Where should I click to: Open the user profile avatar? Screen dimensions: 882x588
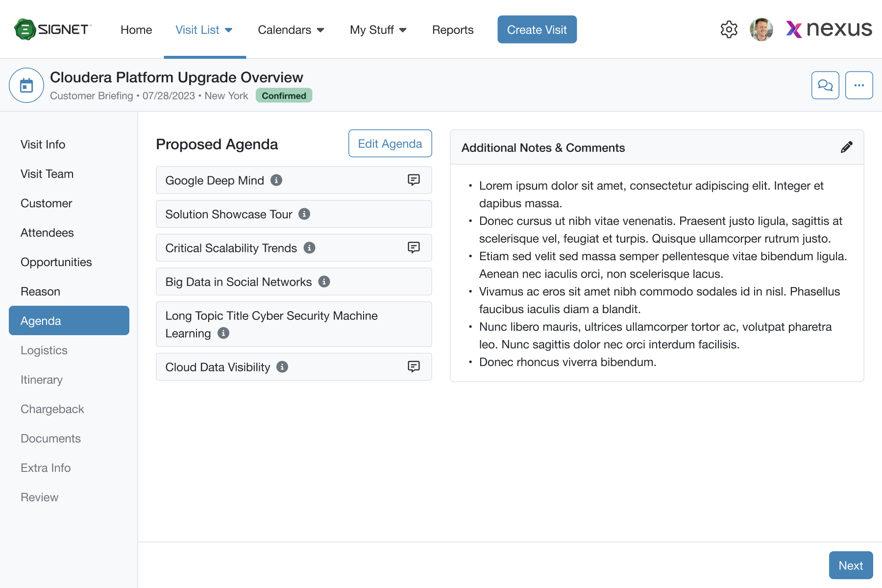coord(761,29)
